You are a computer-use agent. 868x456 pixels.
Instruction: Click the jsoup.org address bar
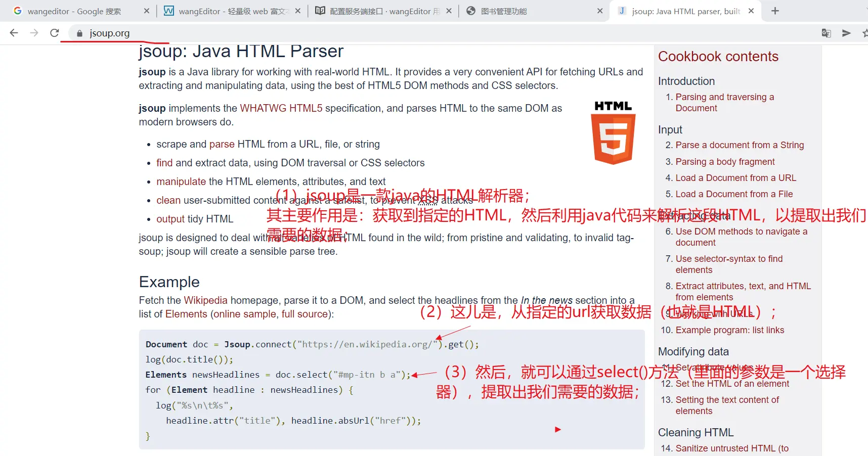[x=445, y=33]
